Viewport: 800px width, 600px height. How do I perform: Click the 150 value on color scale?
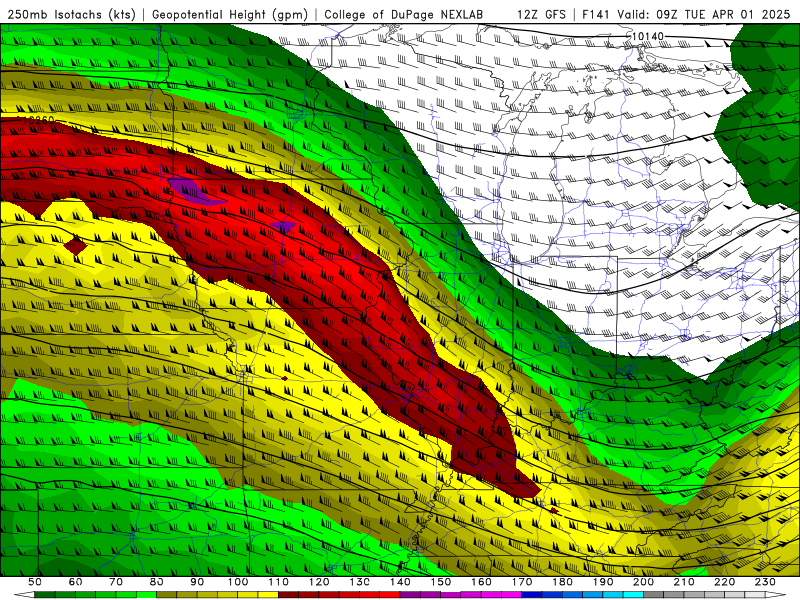440,582
